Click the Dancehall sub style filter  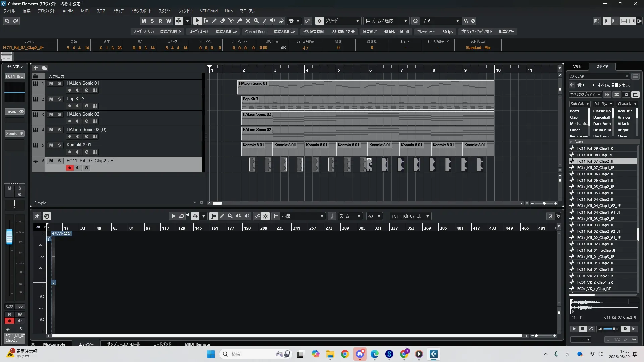click(601, 117)
